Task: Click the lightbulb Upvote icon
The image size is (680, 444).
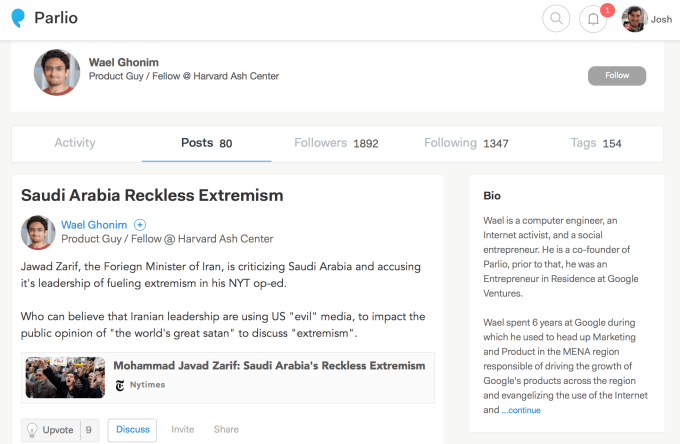Action: click(32, 430)
